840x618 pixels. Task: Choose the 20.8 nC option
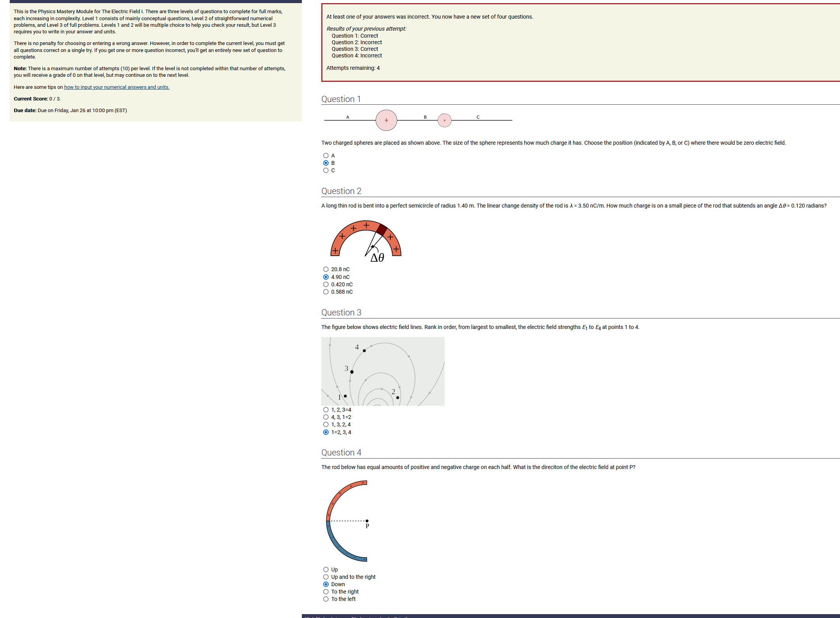click(x=326, y=269)
